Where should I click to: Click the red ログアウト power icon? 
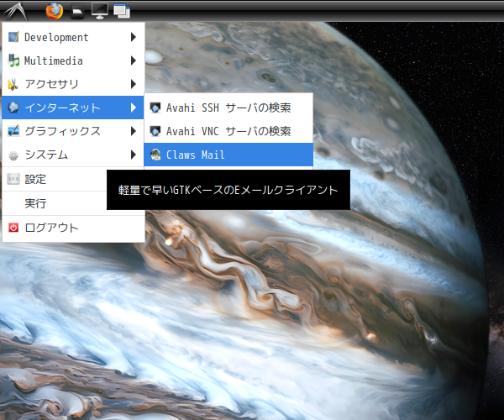click(13, 228)
